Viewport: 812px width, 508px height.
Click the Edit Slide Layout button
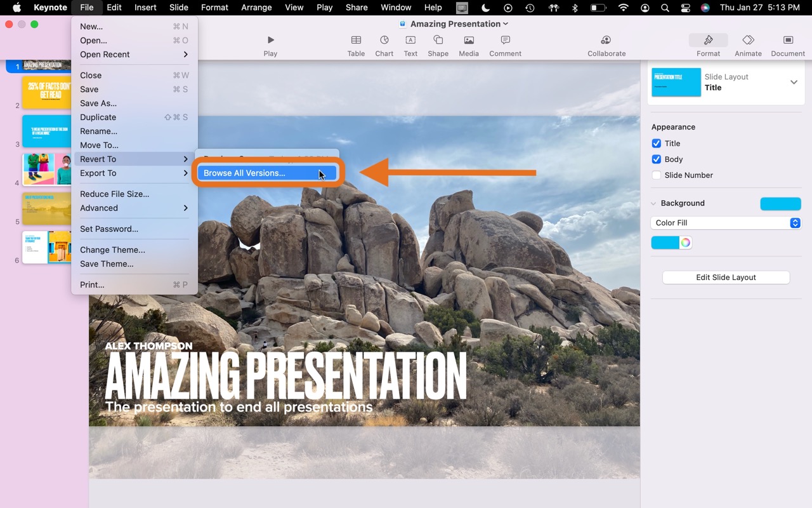coord(726,277)
